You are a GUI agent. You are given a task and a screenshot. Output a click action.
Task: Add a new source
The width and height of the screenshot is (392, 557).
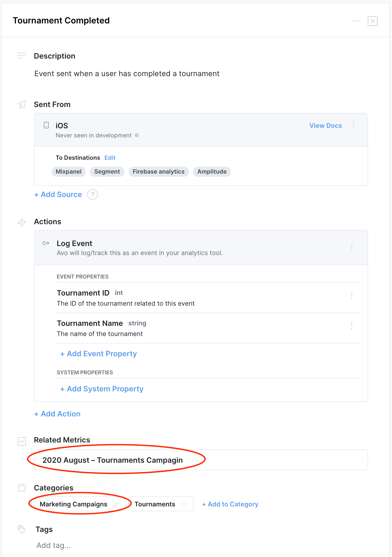pyautogui.click(x=58, y=195)
